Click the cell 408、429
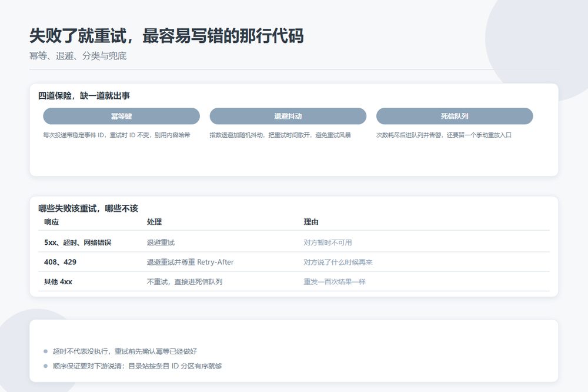This screenshot has width=588, height=392. 60,262
